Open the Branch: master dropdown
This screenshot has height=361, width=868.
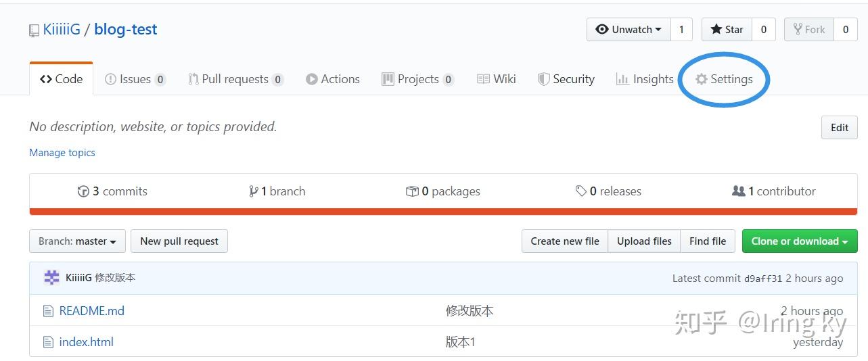click(77, 241)
